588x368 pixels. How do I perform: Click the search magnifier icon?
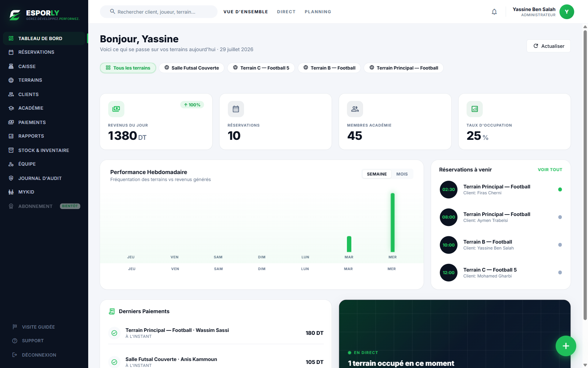coord(112,11)
